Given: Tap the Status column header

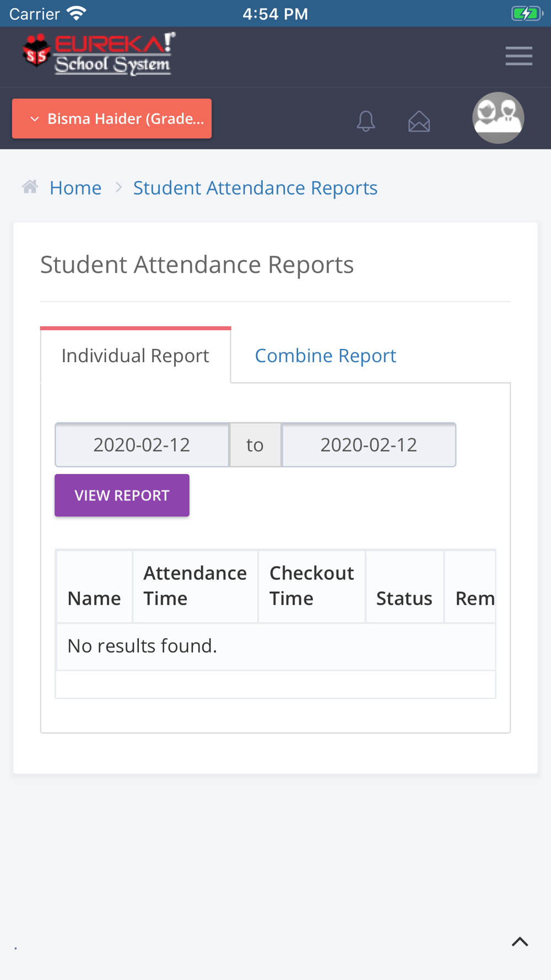Looking at the screenshot, I should [404, 598].
